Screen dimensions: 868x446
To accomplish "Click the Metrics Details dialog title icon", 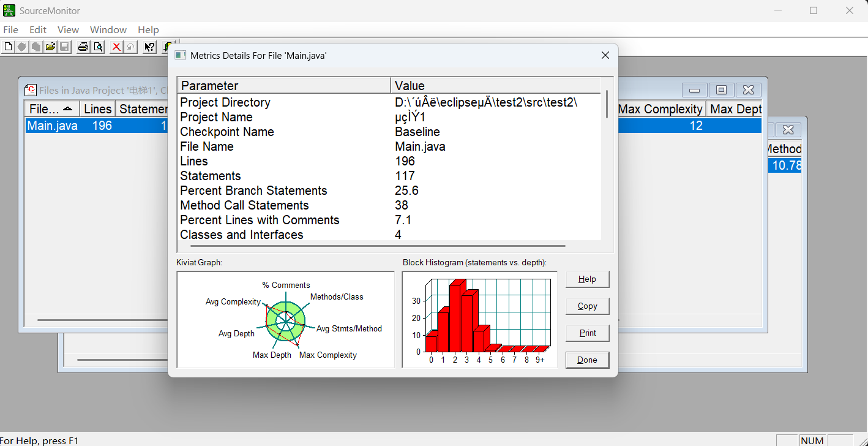I will [180, 55].
